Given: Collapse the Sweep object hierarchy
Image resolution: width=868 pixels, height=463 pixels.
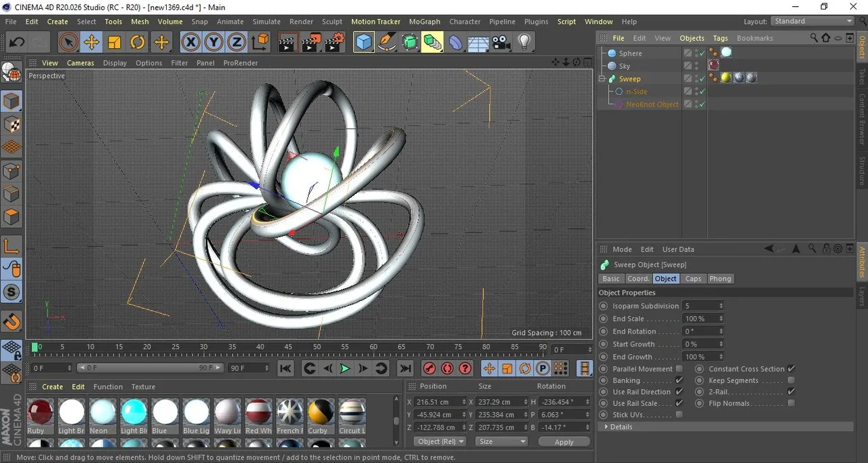Looking at the screenshot, I should pos(601,79).
